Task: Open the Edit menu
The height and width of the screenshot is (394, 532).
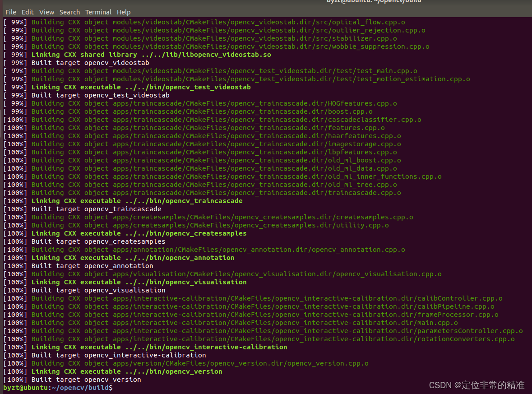Action: click(28, 12)
